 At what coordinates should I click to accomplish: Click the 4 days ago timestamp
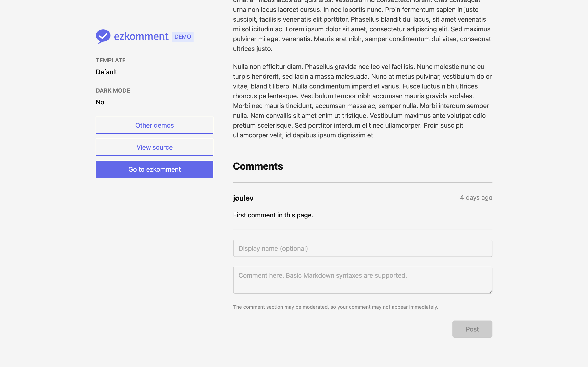pyautogui.click(x=476, y=198)
